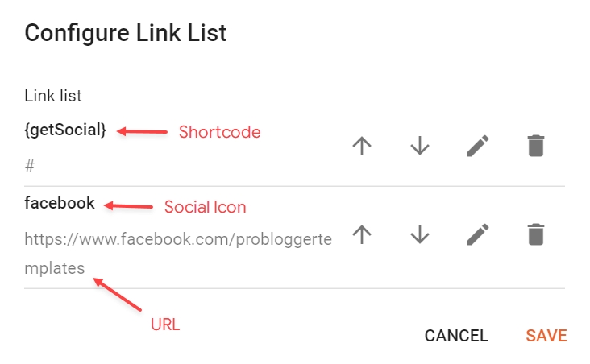The width and height of the screenshot is (590, 364).
Task: Select the {getSocial} link name
Action: click(x=65, y=130)
